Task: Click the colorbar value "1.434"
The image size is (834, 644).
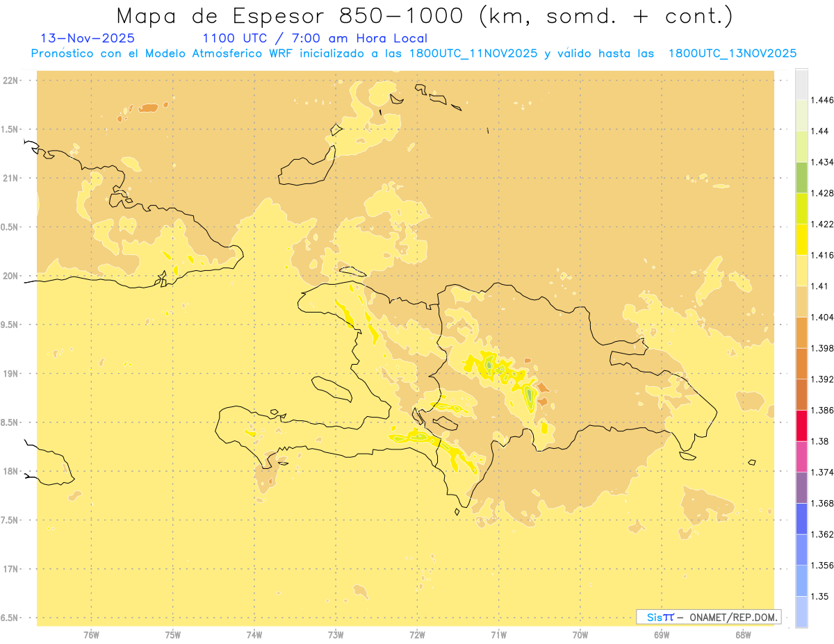Action: [x=822, y=162]
